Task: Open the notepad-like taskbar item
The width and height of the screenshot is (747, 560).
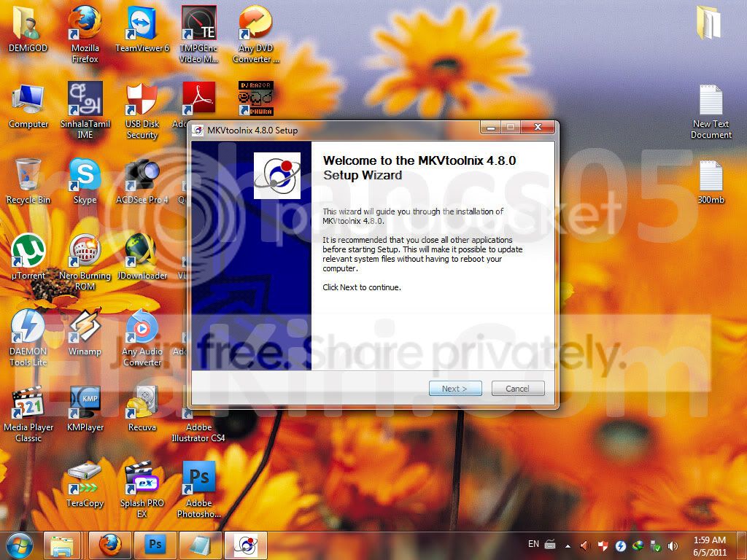Action: (x=201, y=546)
